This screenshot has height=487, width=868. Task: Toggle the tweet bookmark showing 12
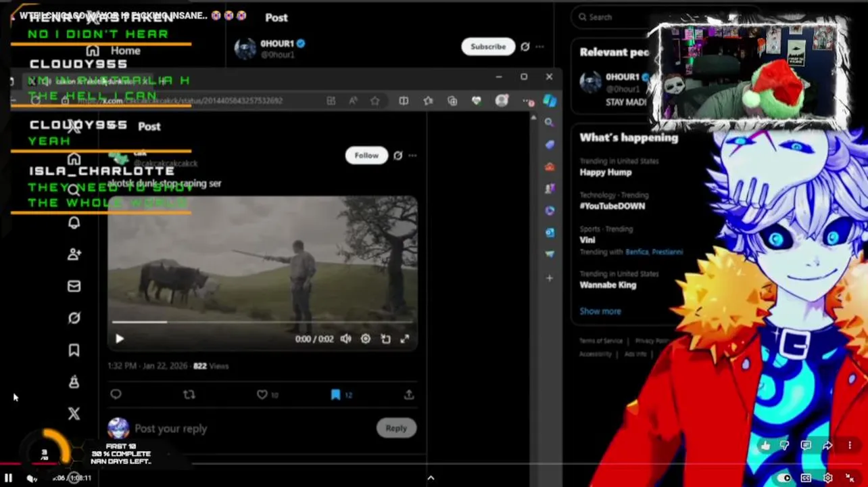coord(335,394)
